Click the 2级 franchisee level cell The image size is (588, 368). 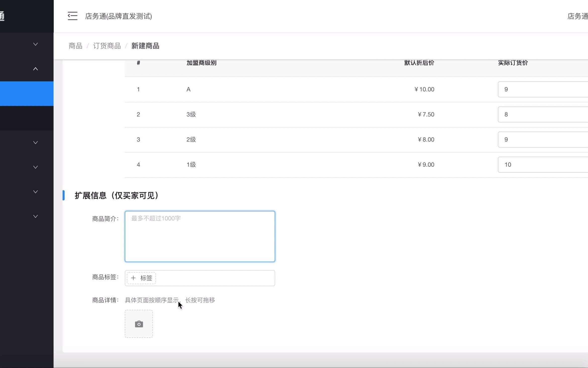click(x=191, y=140)
